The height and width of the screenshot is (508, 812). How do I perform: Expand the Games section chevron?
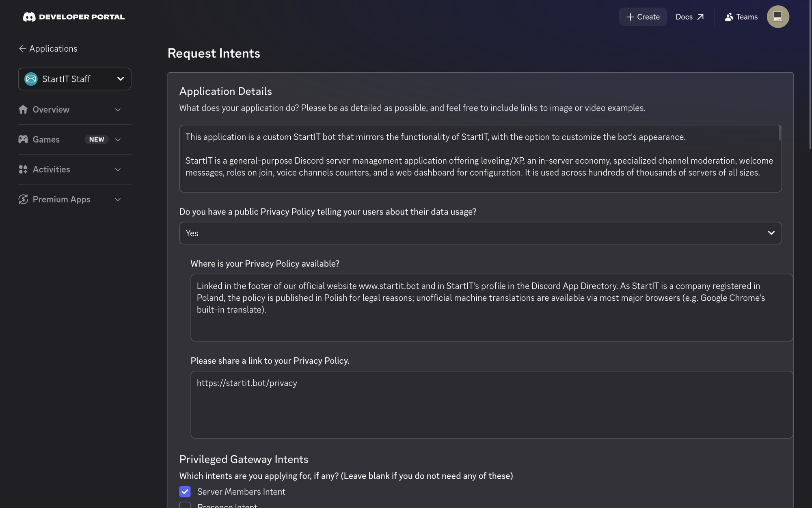point(118,139)
